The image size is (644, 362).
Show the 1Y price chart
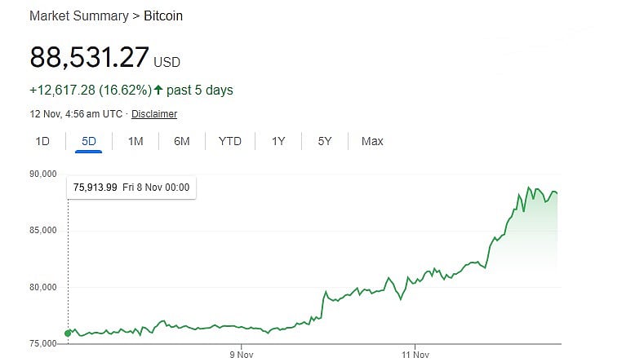pyautogui.click(x=278, y=141)
